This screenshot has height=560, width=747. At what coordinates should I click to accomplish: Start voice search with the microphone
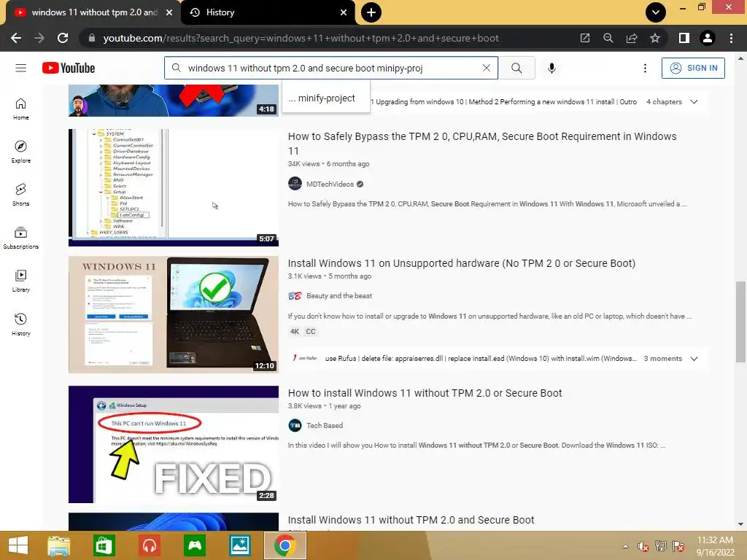tap(551, 68)
